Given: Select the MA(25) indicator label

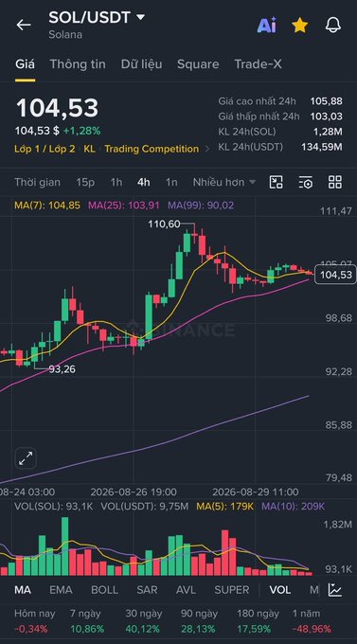Looking at the screenshot, I should (x=123, y=206).
